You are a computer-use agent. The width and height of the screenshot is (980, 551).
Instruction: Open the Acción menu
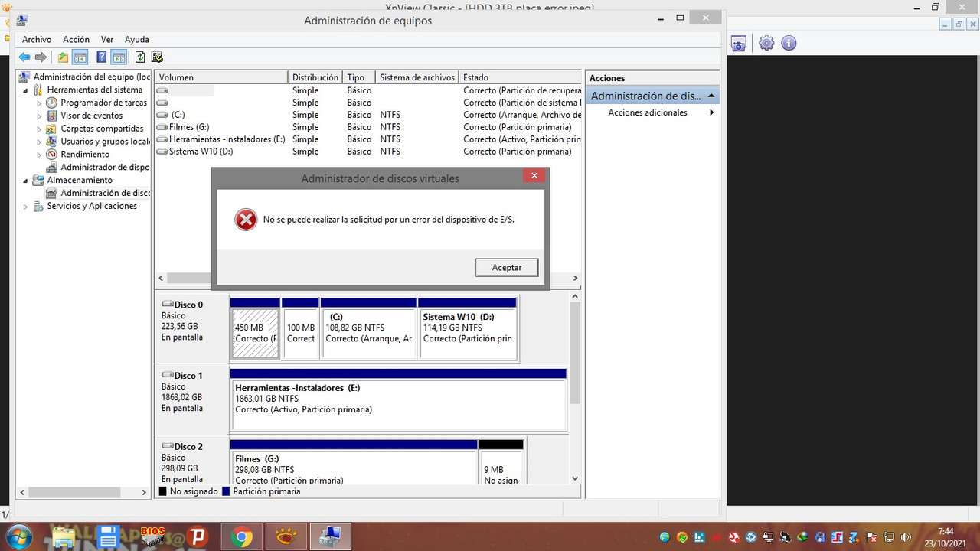coord(76,39)
